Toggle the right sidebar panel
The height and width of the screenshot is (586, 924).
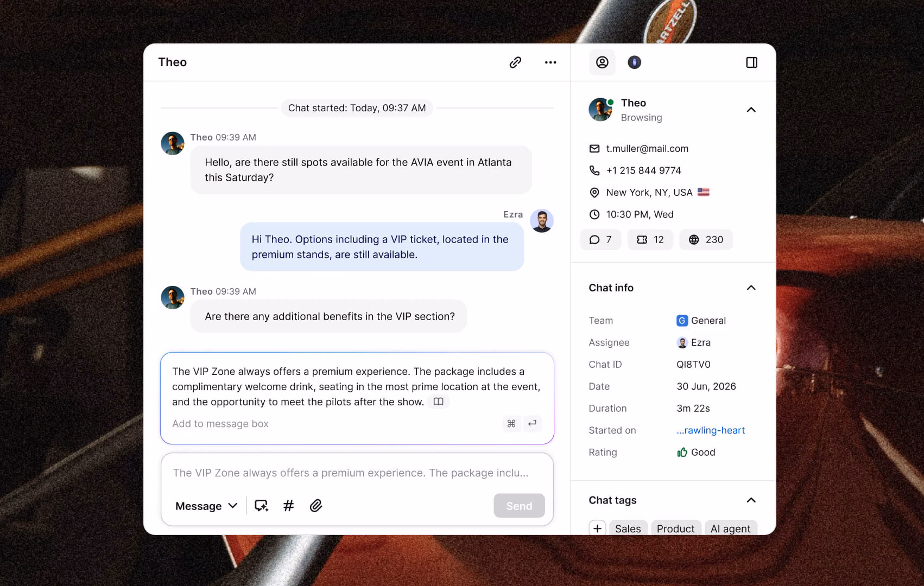click(751, 62)
